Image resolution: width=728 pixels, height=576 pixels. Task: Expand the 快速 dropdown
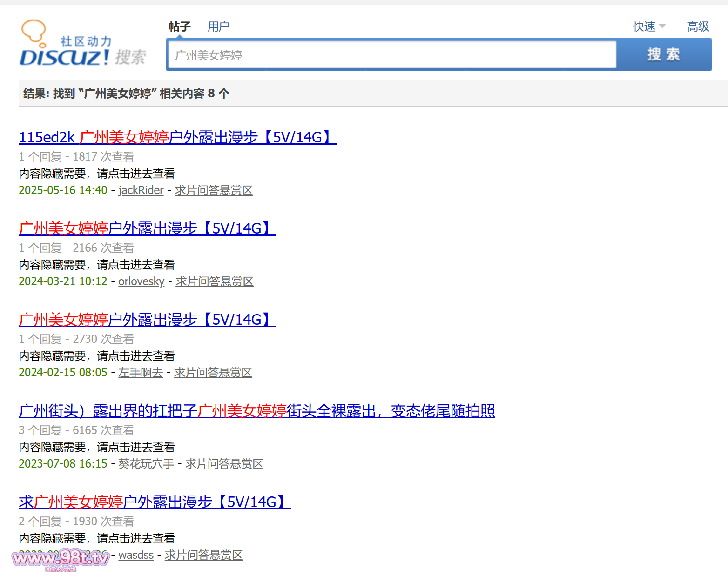coord(648,27)
